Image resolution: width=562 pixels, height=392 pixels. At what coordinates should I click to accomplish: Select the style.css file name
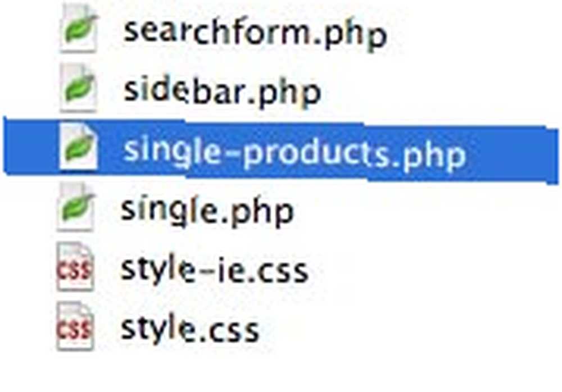tap(189, 329)
